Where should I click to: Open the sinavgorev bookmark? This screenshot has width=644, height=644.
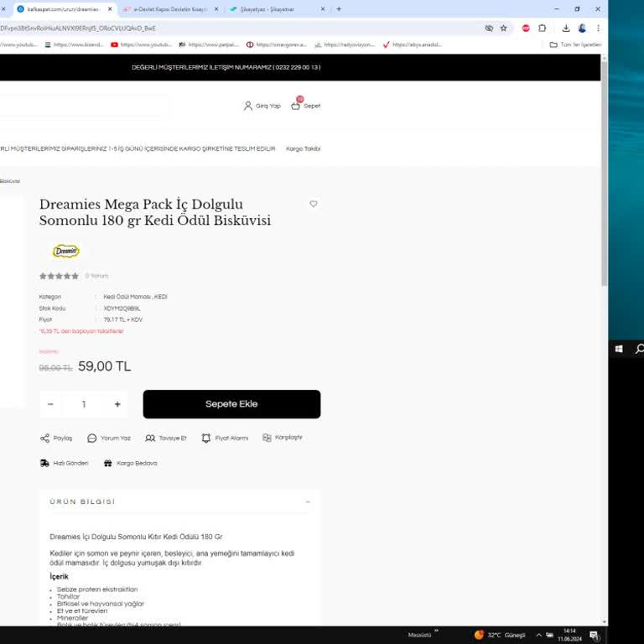coord(277,44)
